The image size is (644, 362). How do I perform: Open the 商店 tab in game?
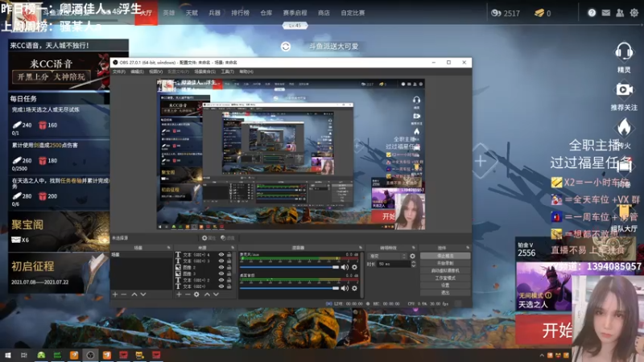[324, 13]
